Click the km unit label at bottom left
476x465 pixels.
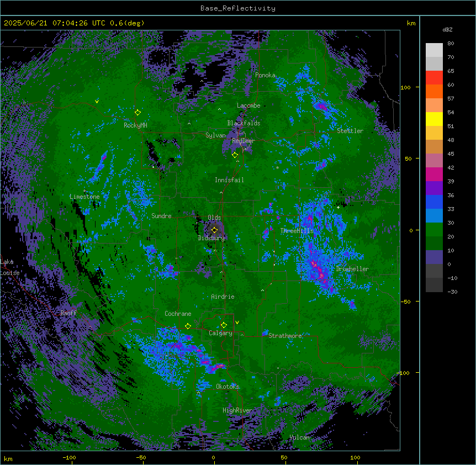click(8, 458)
